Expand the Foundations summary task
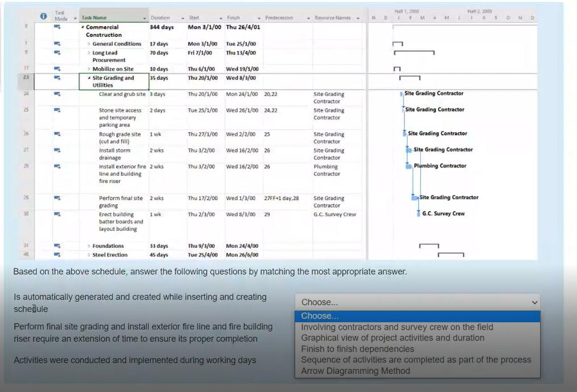The image size is (577, 392). [x=89, y=246]
